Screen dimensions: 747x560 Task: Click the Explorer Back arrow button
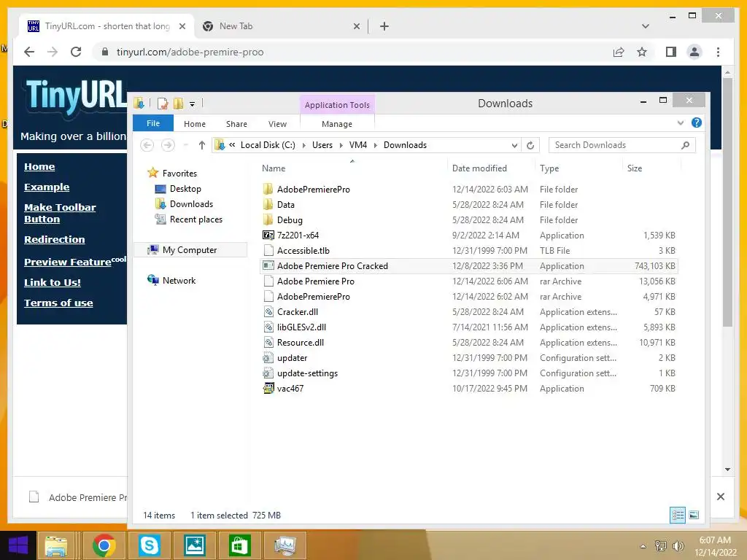coord(147,145)
